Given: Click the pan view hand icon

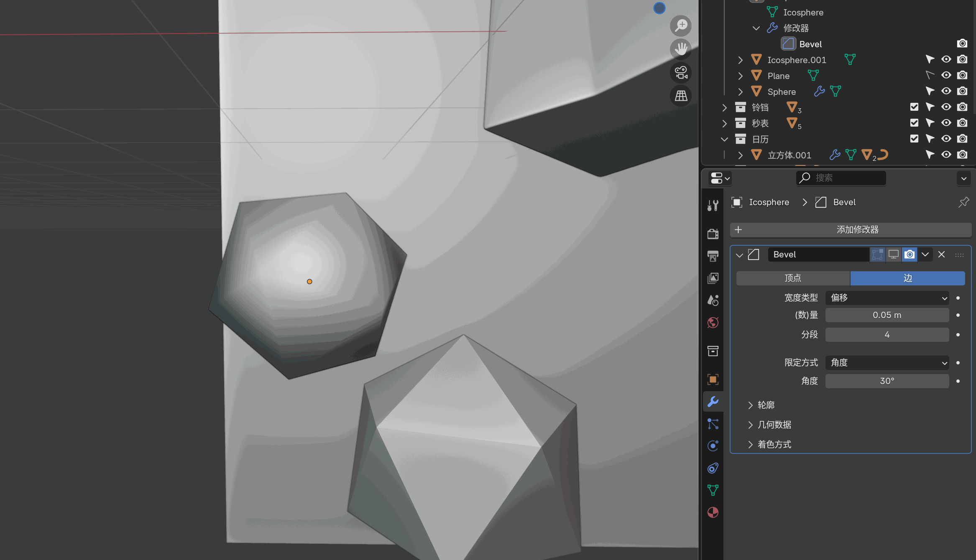Looking at the screenshot, I should click(x=681, y=49).
